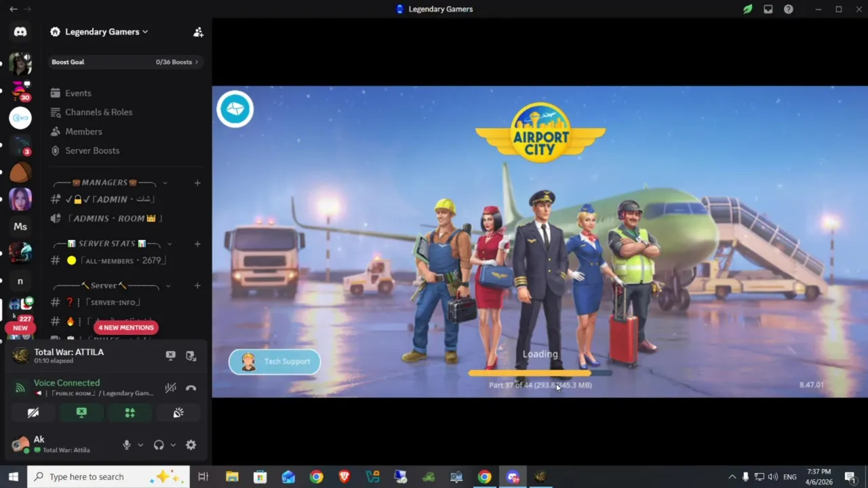This screenshot has width=868, height=488.
Task: Select the game version 8.47.01 text
Action: point(811,385)
